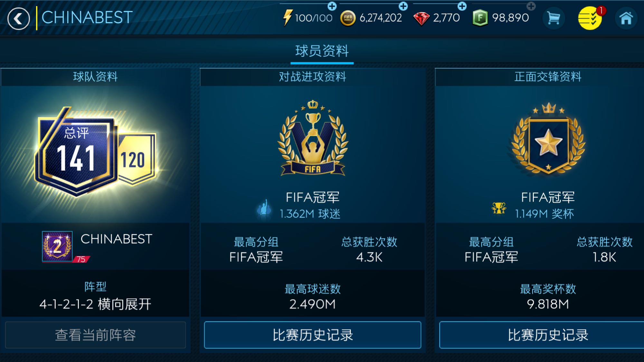The width and height of the screenshot is (644, 362).
Task: Open the 球队资料 panel header
Action: [95, 77]
